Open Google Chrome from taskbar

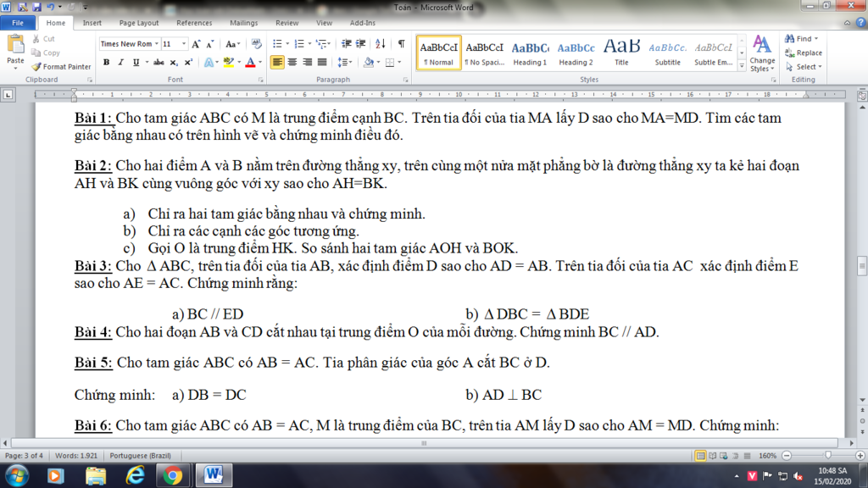(x=173, y=476)
